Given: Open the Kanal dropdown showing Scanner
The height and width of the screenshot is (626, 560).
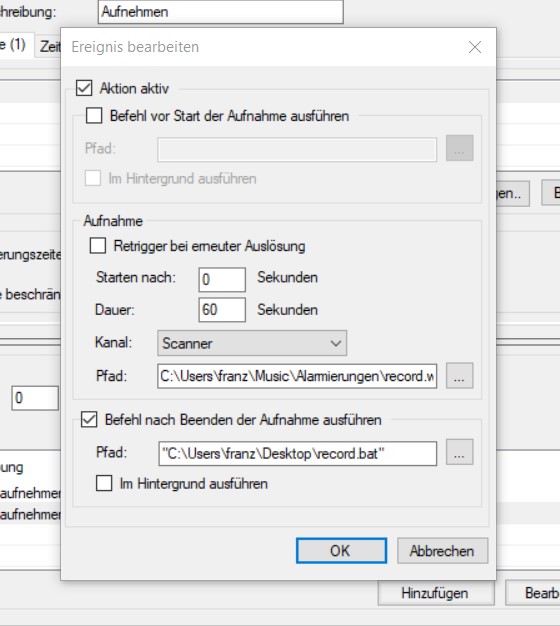Looking at the screenshot, I should pos(252,343).
